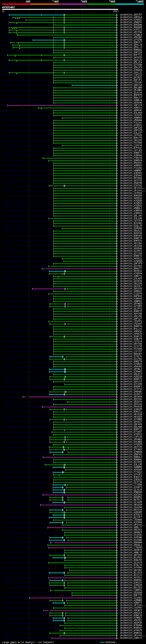The image size is (146, 644).
Task: Open the UniRef100_Q9S757 hit label
Action: point(131,15)
